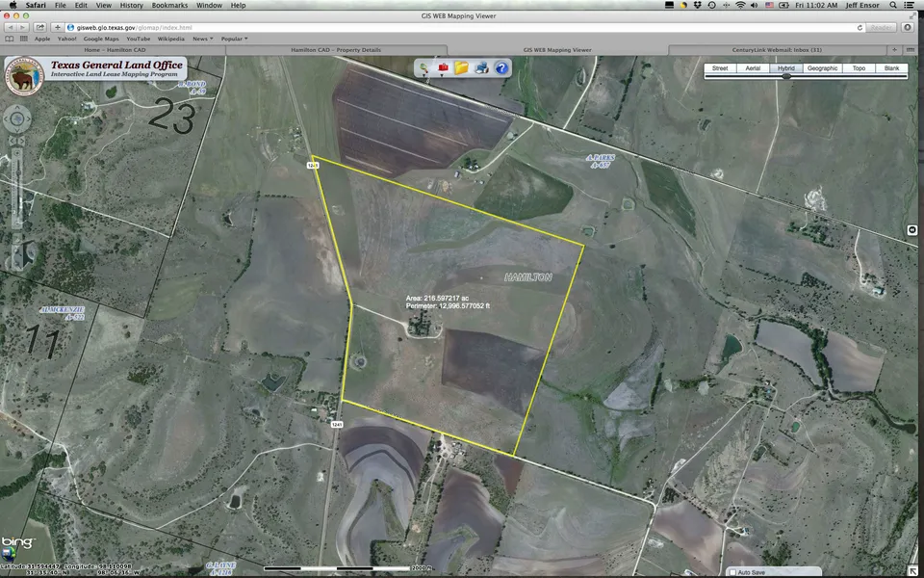Expand the News bookmarks dropdown
Screen dimensions: 924x578
pyautogui.click(x=202, y=39)
